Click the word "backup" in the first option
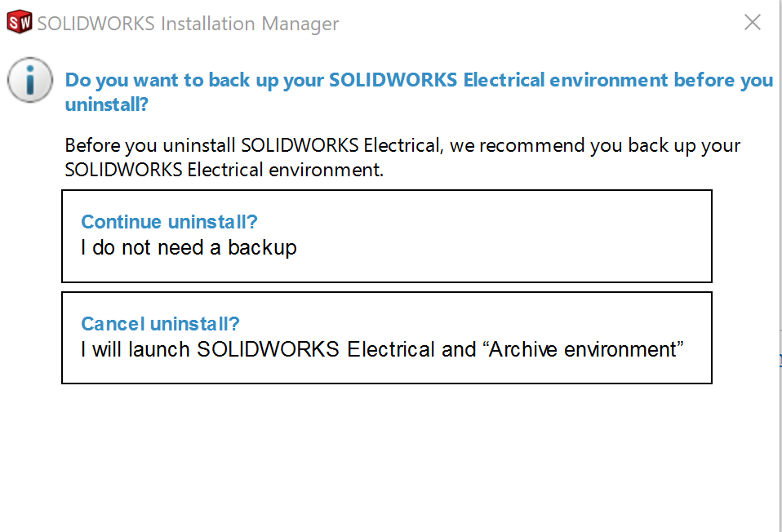 pos(262,248)
